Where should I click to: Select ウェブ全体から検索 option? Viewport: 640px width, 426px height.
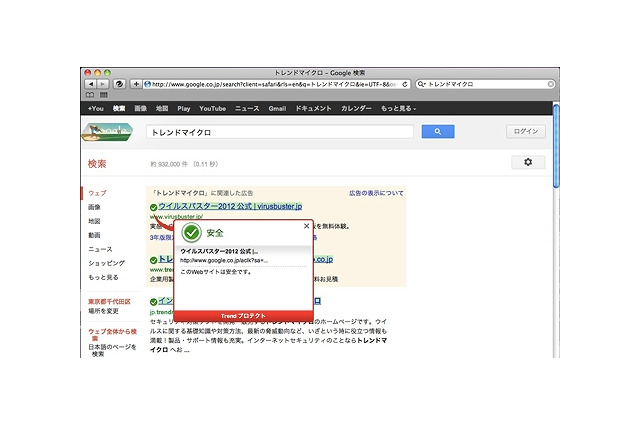click(112, 335)
